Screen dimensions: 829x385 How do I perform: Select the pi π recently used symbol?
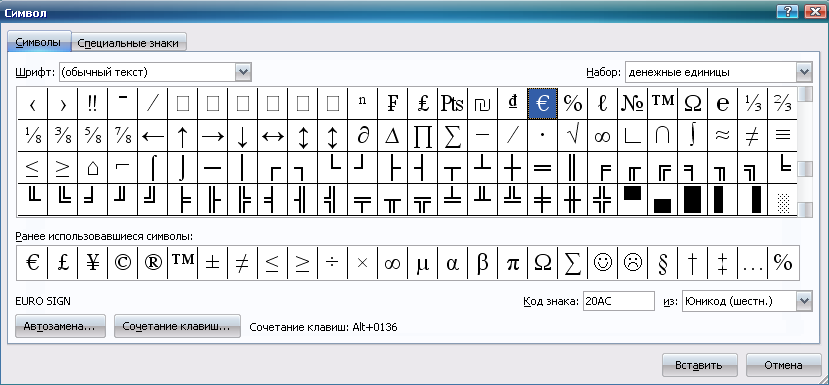(x=512, y=263)
